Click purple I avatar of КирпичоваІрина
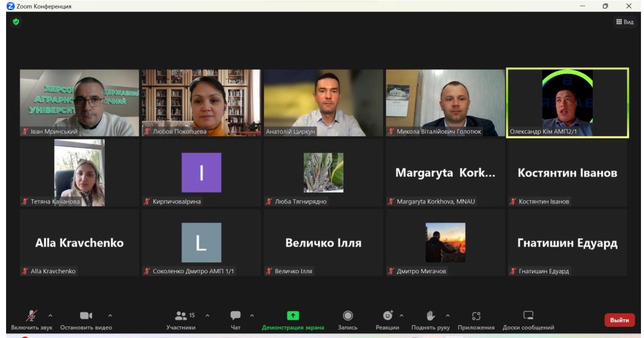The height and width of the screenshot is (338, 644). tap(202, 173)
